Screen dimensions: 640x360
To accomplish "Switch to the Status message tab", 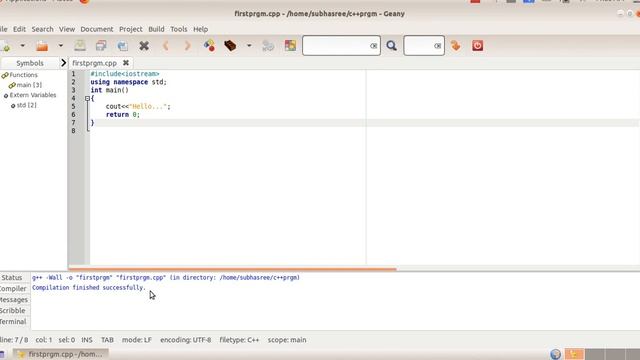I will click(12, 278).
